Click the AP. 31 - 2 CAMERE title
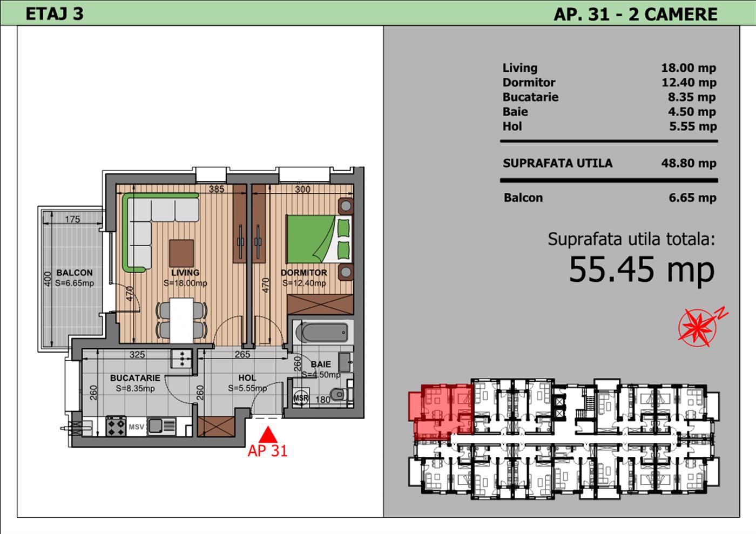 (636, 14)
